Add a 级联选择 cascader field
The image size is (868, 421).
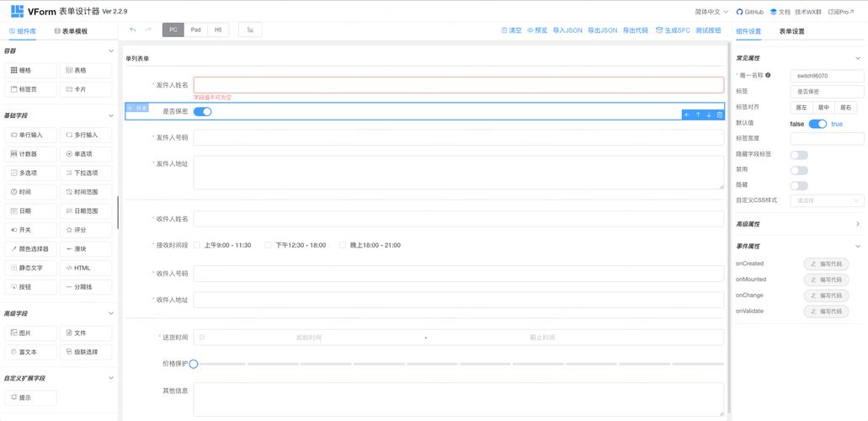(x=86, y=352)
